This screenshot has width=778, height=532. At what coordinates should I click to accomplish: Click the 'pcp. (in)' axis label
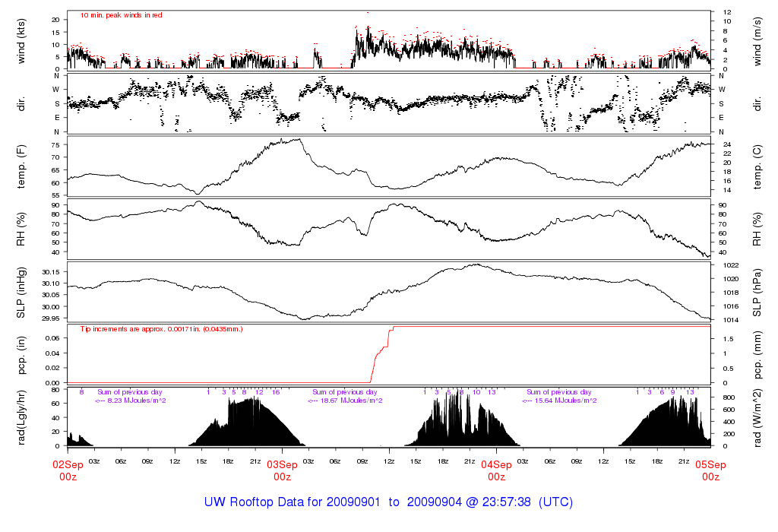click(x=21, y=356)
